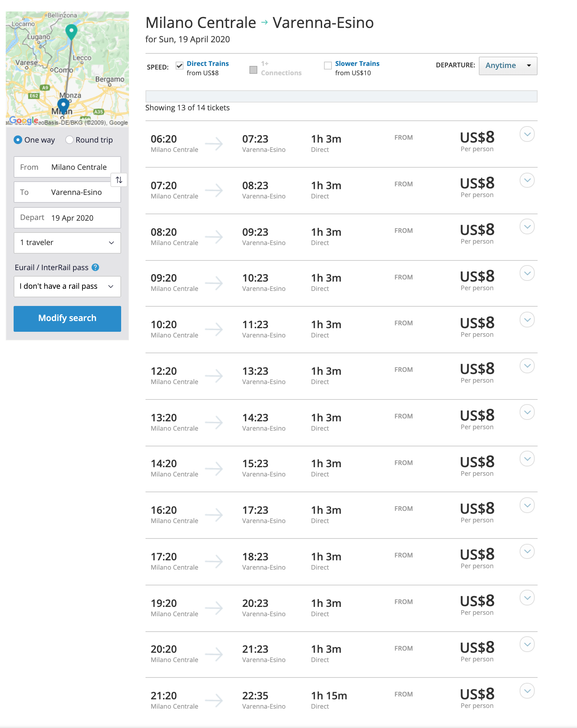This screenshot has width=577, height=728.
Task: Enable the Slower Trains checkbox
Action: [328, 66]
